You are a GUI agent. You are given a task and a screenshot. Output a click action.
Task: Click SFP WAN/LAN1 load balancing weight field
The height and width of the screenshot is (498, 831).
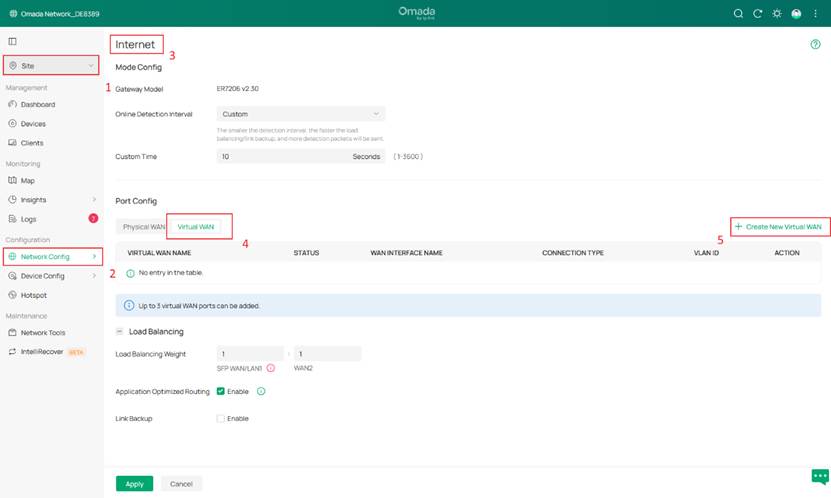coord(250,354)
